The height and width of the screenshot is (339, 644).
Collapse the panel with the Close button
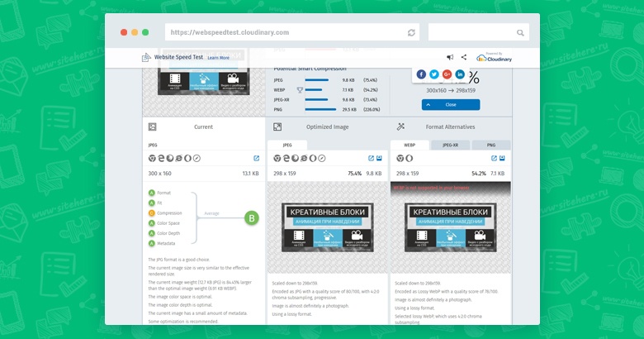pyautogui.click(x=450, y=105)
